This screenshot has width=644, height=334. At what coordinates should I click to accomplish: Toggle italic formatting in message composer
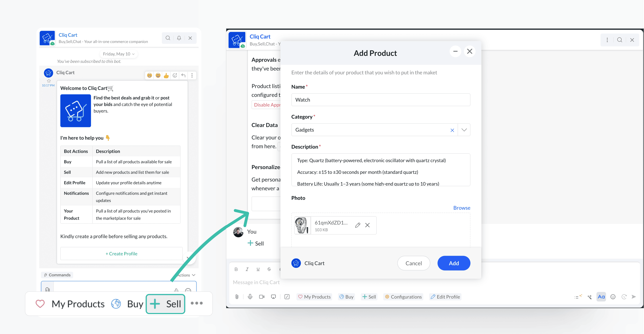point(247,269)
